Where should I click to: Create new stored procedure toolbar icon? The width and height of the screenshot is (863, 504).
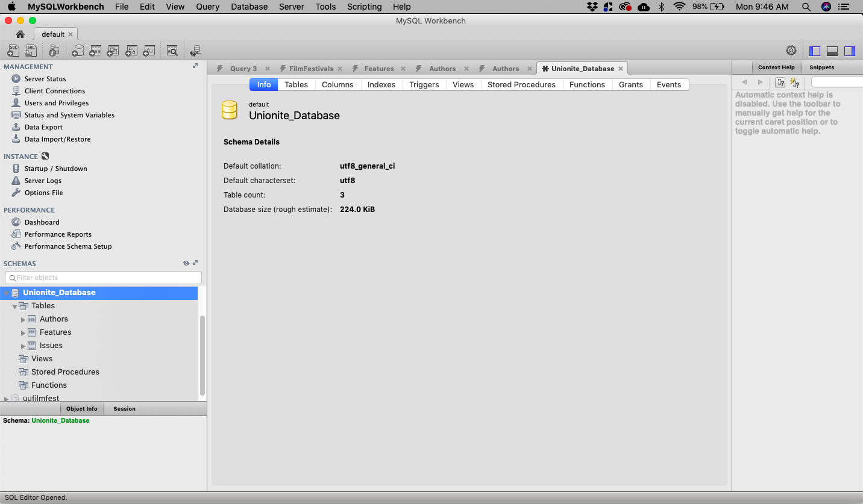click(x=131, y=51)
